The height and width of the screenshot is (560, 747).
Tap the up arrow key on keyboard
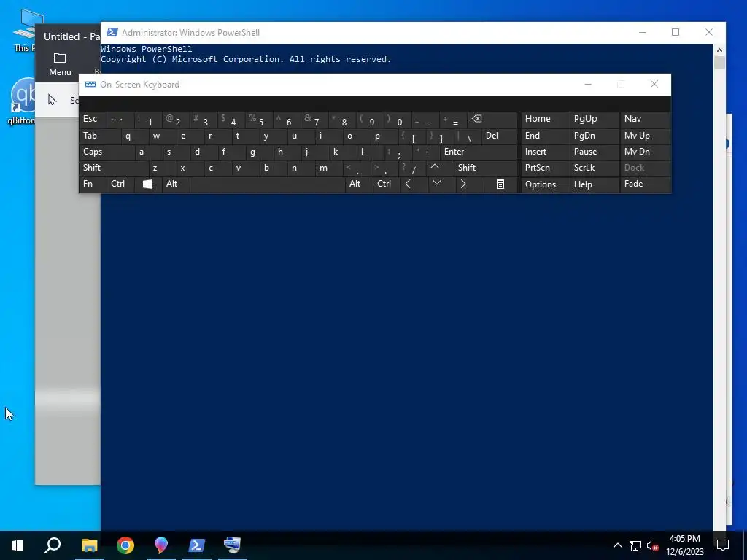[435, 168]
